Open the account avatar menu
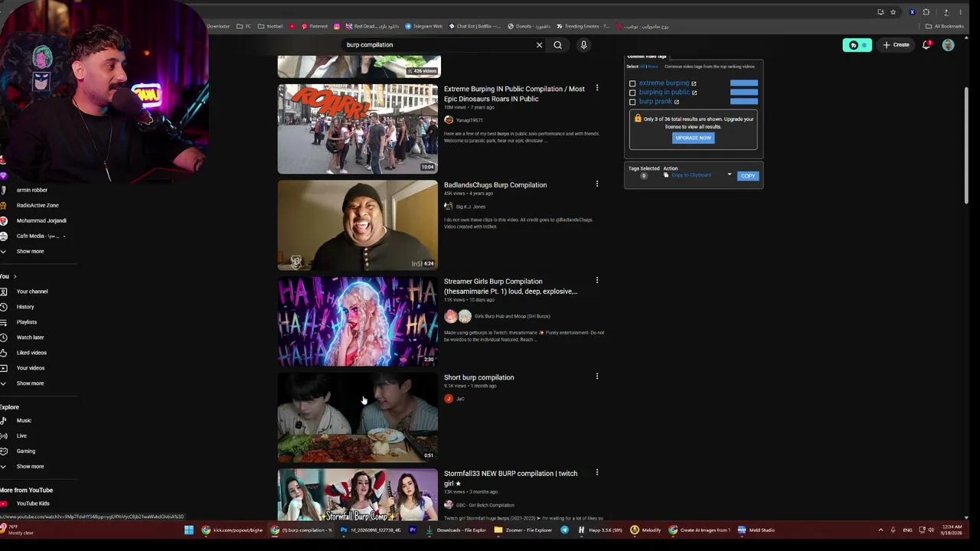 point(948,45)
